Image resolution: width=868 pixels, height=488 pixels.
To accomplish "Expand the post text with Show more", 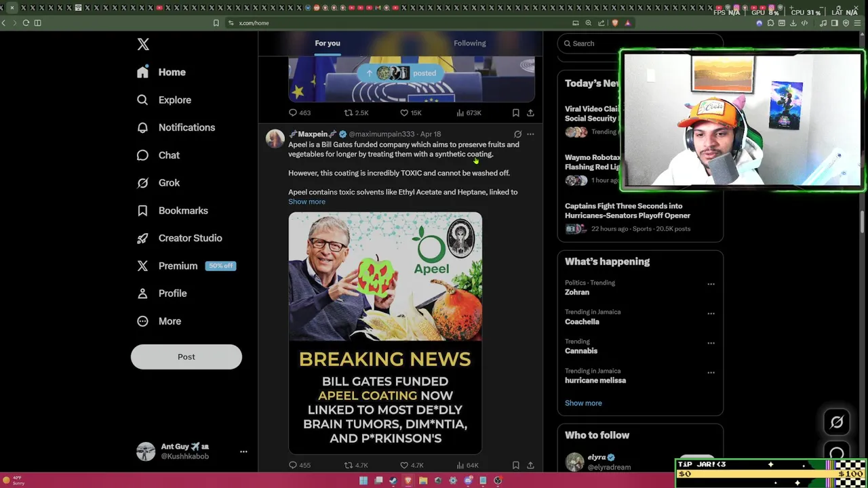I will click(307, 201).
